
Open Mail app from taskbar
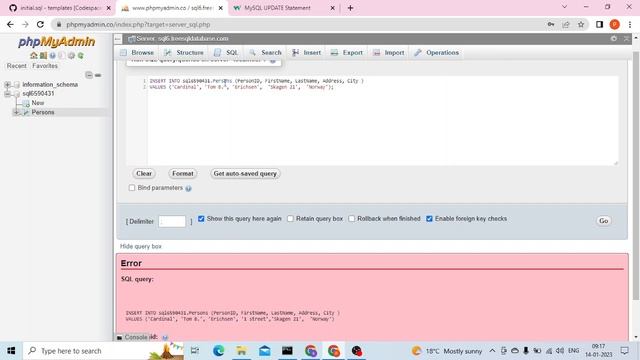264,351
